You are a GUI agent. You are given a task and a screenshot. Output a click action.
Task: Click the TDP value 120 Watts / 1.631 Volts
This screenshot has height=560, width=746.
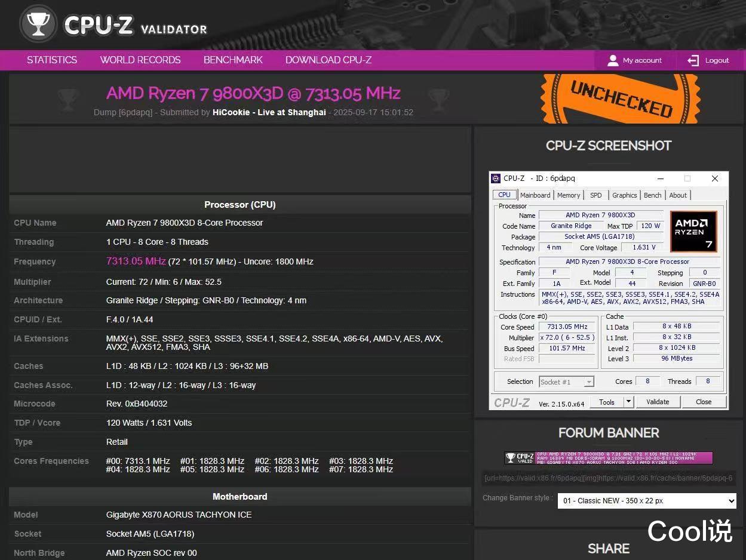click(149, 423)
